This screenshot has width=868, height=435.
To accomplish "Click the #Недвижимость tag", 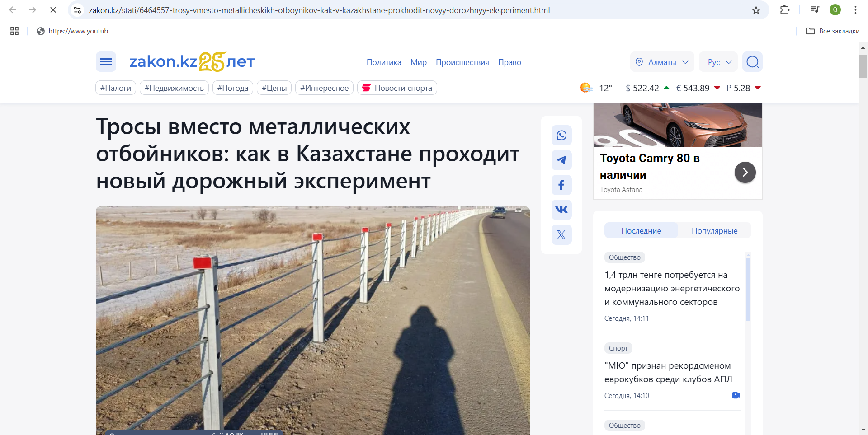I will click(x=174, y=88).
